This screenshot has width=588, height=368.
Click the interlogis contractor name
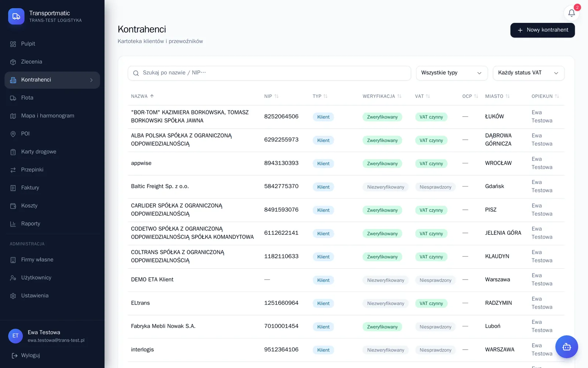[142, 350]
